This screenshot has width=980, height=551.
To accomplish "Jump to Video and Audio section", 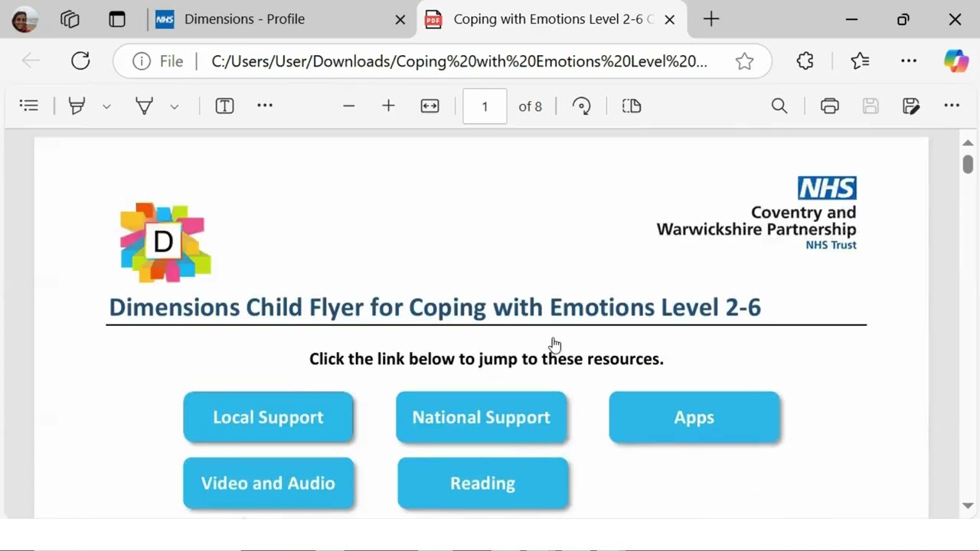I will point(268,483).
